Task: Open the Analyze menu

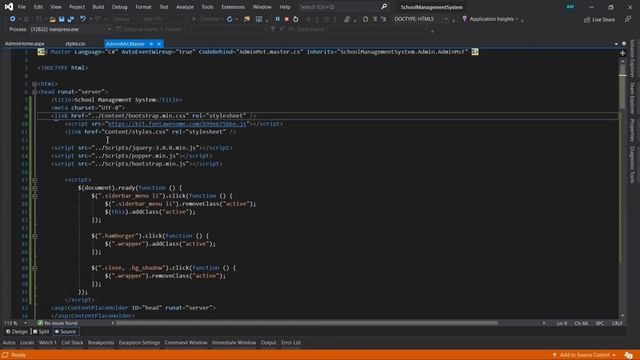Action: coord(185,7)
